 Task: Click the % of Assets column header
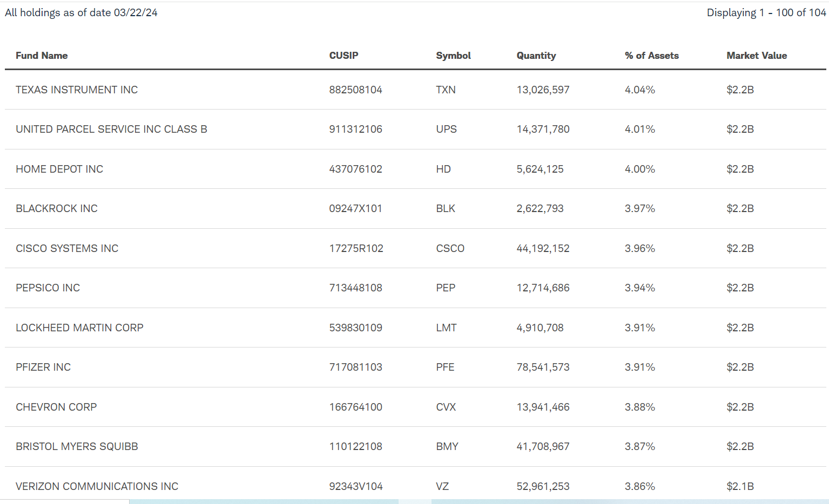[x=651, y=56]
